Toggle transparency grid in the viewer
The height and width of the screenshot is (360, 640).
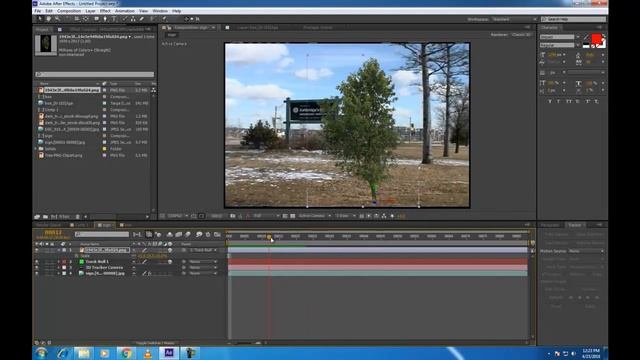(292, 216)
